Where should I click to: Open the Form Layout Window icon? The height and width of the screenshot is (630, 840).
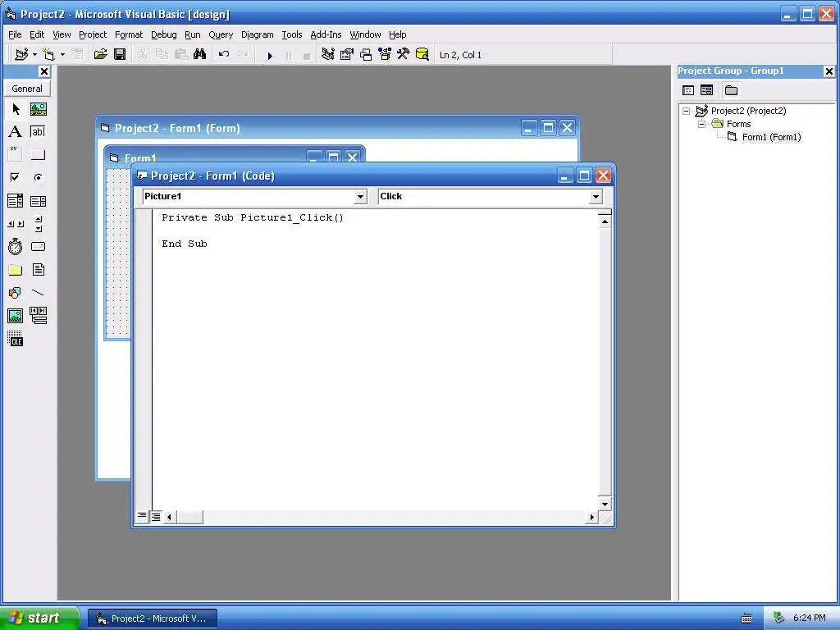pyautogui.click(x=366, y=55)
